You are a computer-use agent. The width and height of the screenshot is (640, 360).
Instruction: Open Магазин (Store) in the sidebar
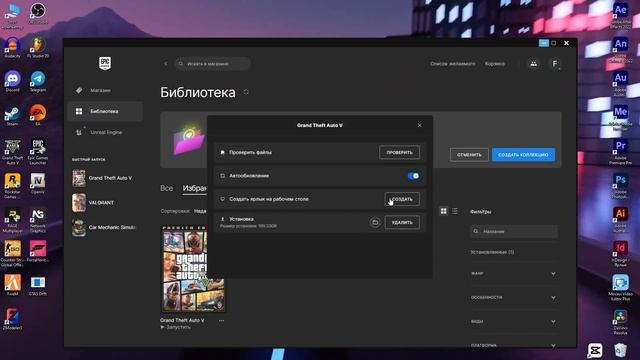tap(105, 90)
